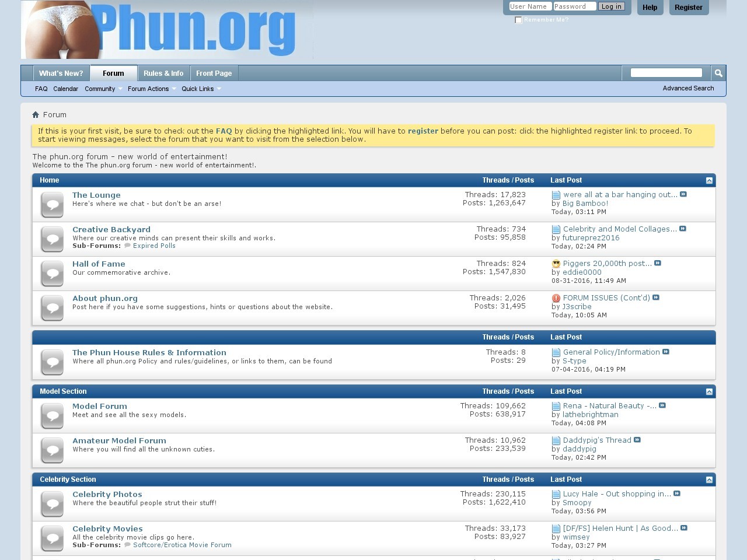Open Calendar in the sub-navigation
The width and height of the screenshot is (747, 560).
(66, 89)
